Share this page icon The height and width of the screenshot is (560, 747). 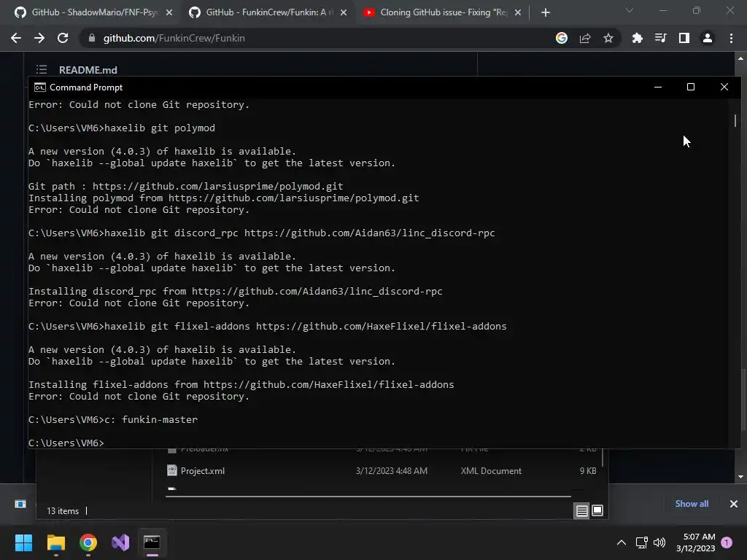pyautogui.click(x=585, y=38)
